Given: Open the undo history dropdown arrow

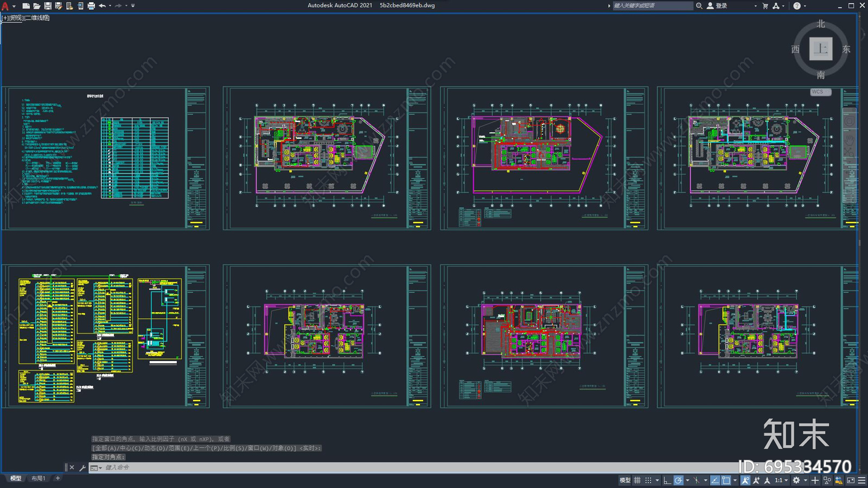Looking at the screenshot, I should click(x=110, y=6).
